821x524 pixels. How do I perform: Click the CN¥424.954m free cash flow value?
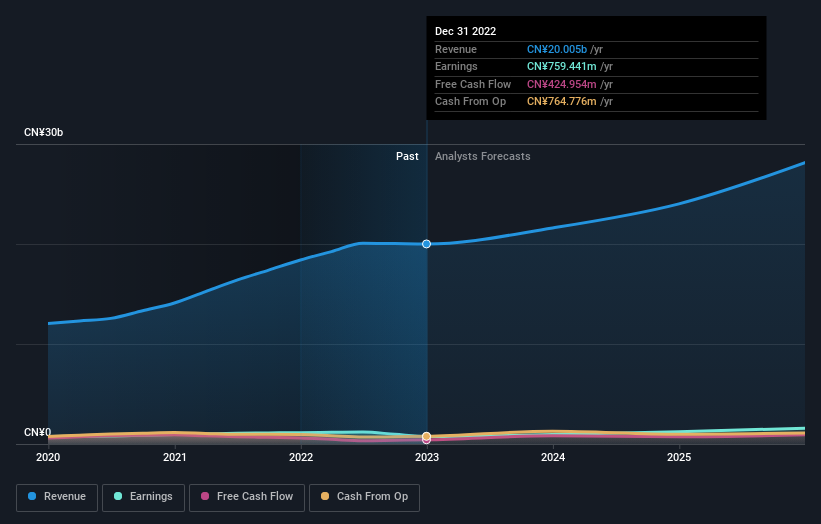[561, 84]
